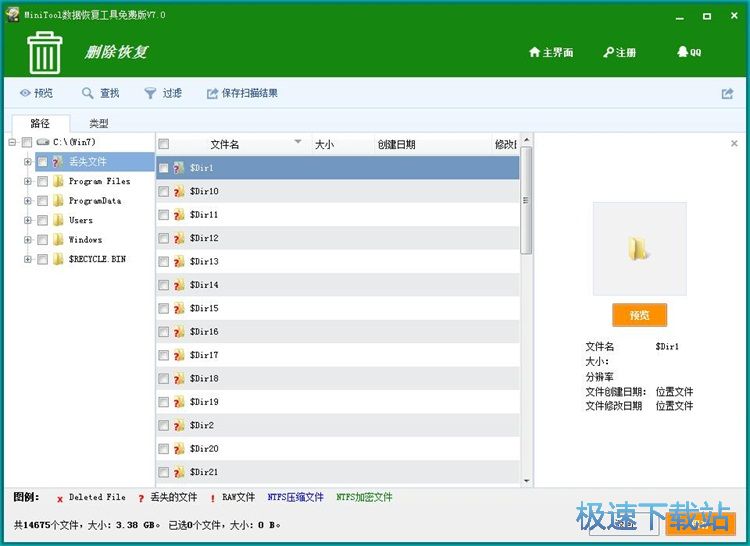750x546 pixels.
Task: Click the Find magnifier icon
Action: pyautogui.click(x=88, y=93)
